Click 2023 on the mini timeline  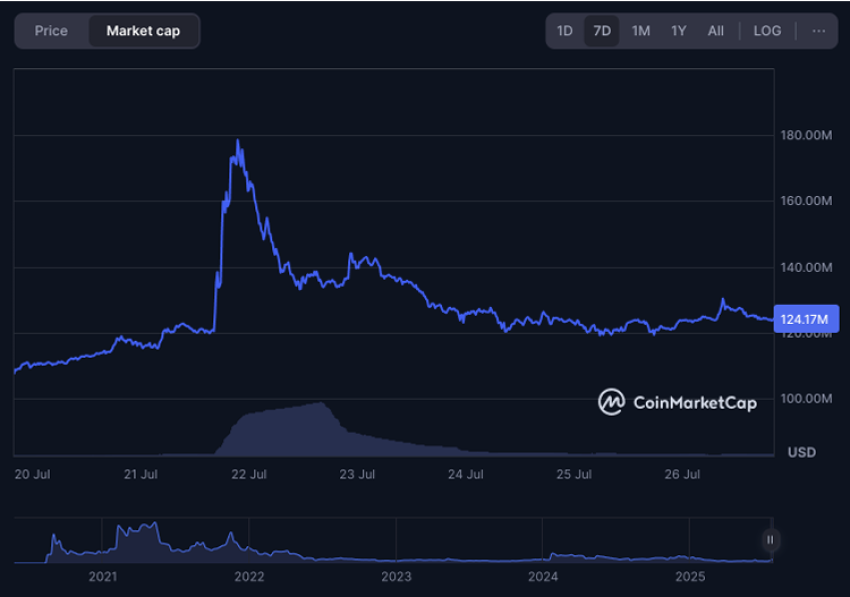[x=396, y=577]
